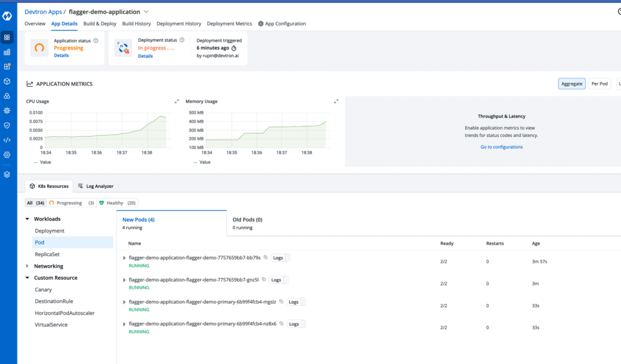Switch metrics view to Per Pod
This screenshot has width=621, height=364.
click(x=599, y=84)
